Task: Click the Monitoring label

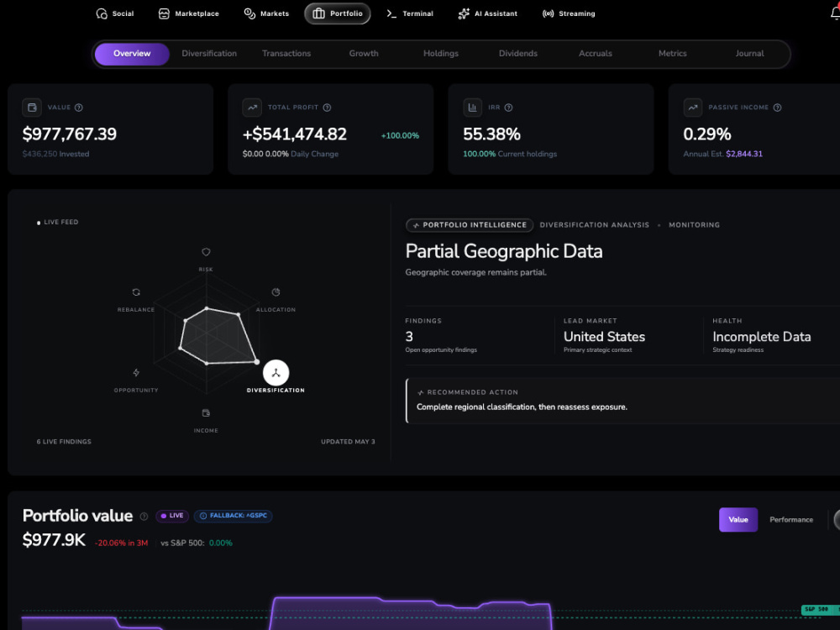Action: [695, 225]
